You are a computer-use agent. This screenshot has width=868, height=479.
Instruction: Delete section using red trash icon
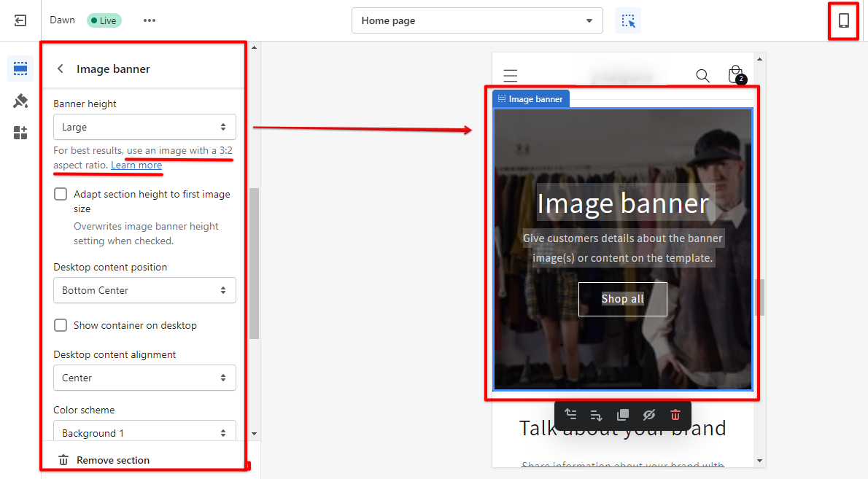[x=675, y=415]
